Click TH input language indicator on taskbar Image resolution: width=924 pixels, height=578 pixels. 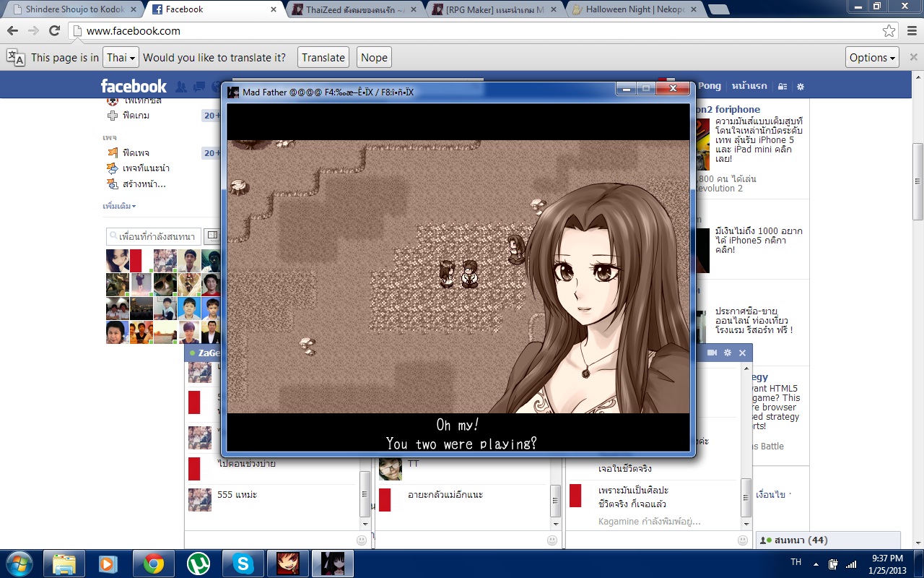click(x=796, y=562)
